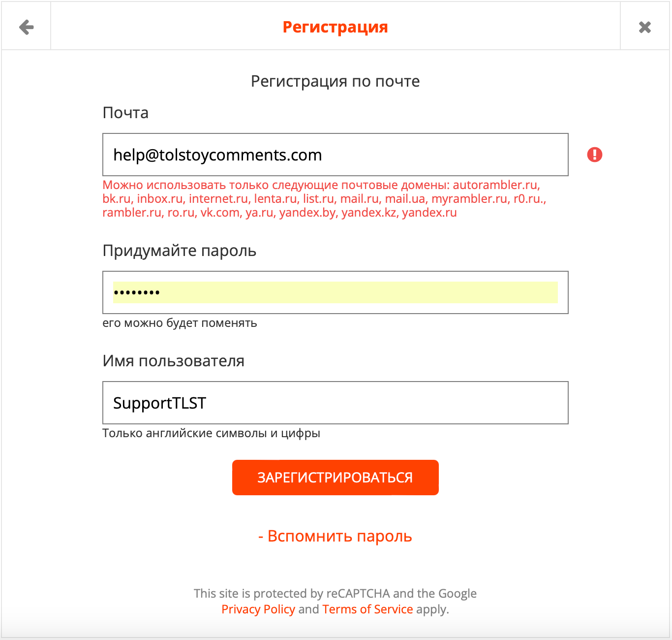
Task: Click the red exclamation error icon
Action: [595, 155]
